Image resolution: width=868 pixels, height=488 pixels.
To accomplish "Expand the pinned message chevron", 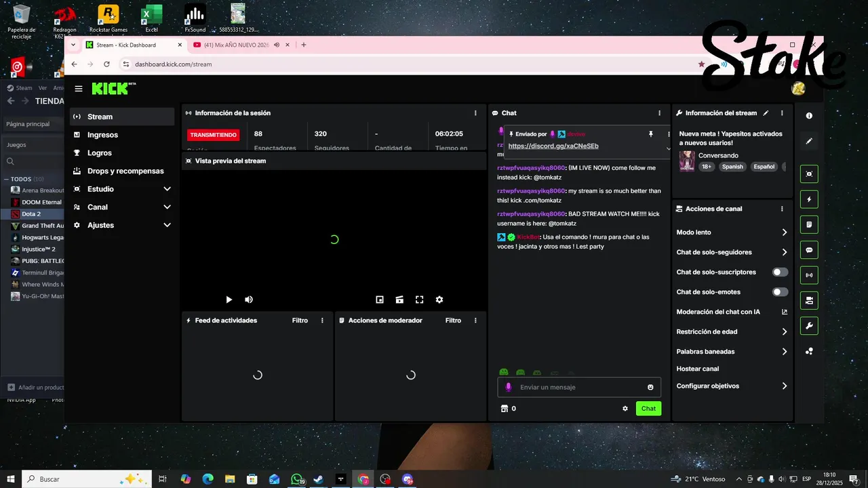I will coord(668,148).
